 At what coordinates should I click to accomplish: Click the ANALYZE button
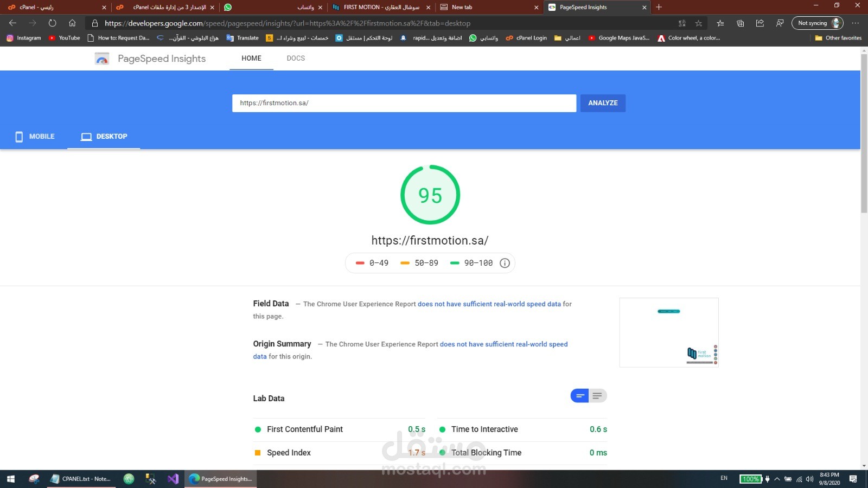pos(603,103)
